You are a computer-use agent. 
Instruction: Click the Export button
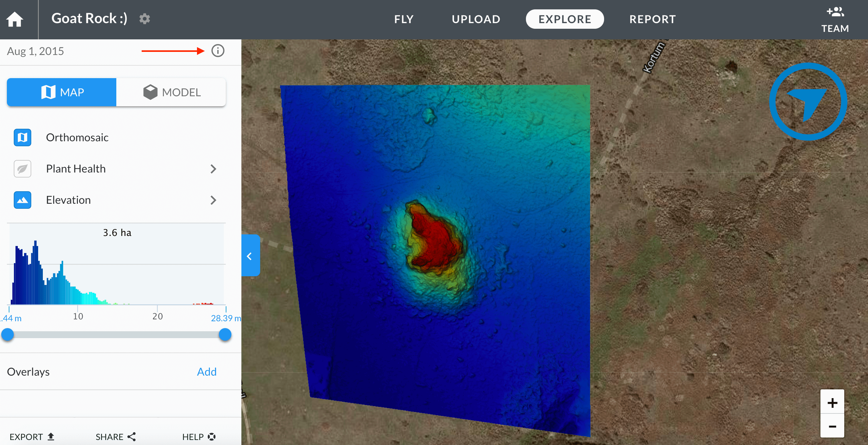point(32,437)
